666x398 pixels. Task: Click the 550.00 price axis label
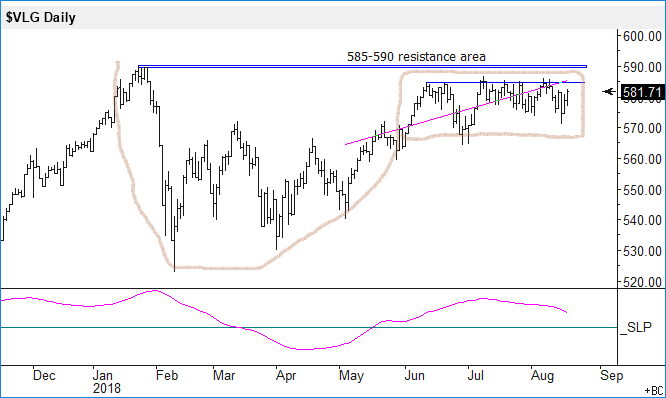pos(642,190)
